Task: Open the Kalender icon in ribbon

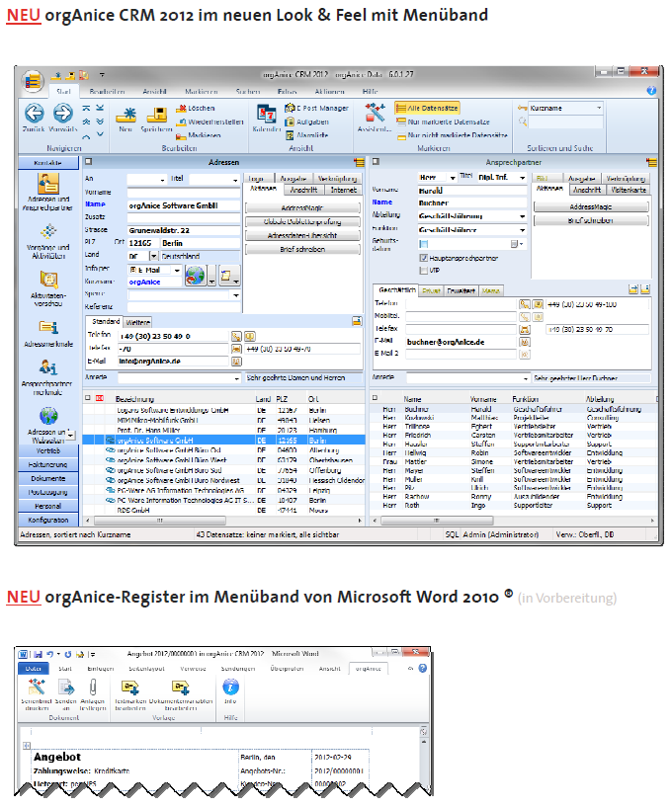Action: click(x=267, y=114)
